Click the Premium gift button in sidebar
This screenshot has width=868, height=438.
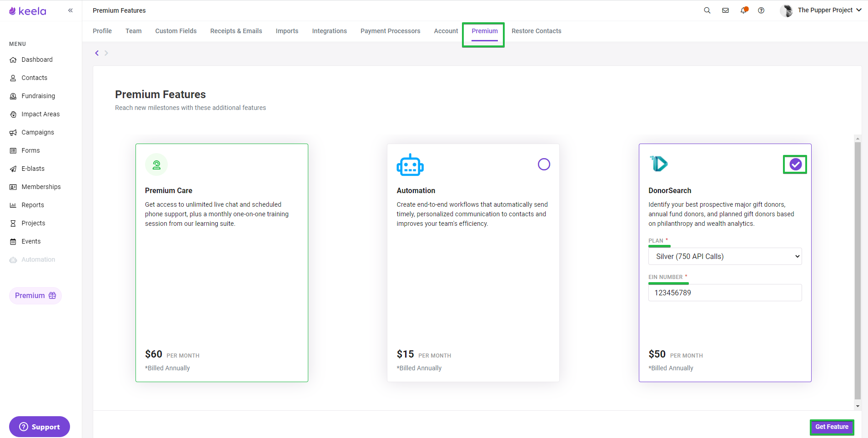[x=35, y=295]
